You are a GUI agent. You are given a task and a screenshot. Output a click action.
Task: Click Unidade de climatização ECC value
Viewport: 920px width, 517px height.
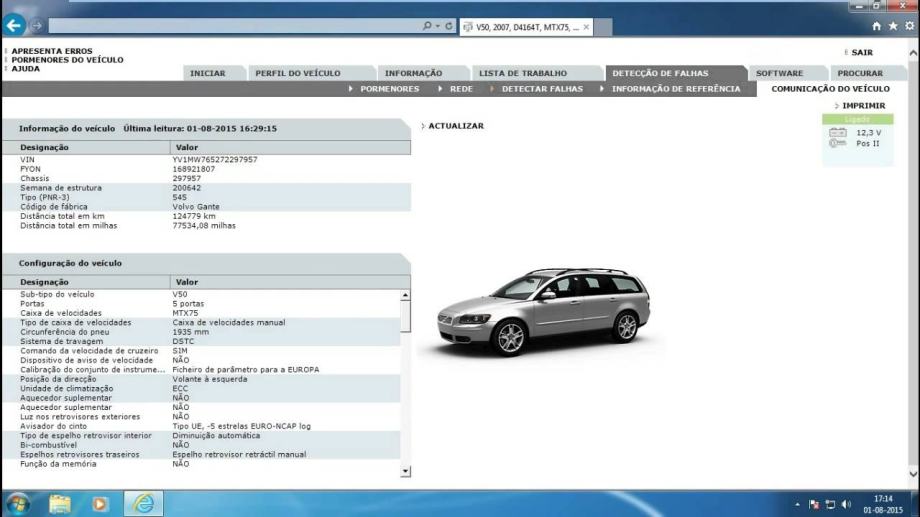click(x=180, y=388)
